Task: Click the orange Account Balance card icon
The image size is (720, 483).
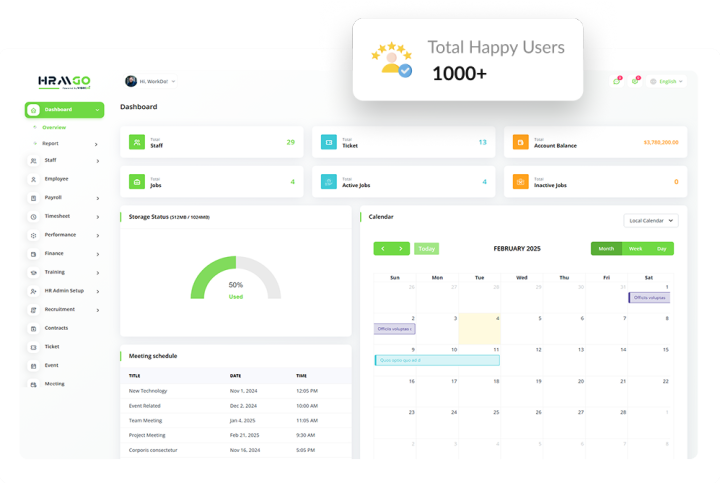Action: 521,142
